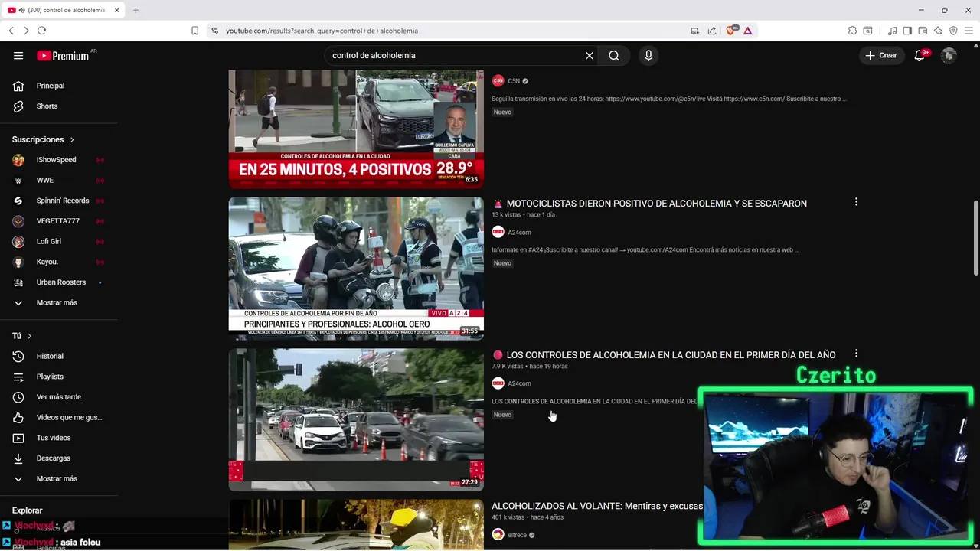The image size is (980, 551).
Task: Click the ALCOHOLIZADOS AL VOLANTE title
Action: click(597, 506)
